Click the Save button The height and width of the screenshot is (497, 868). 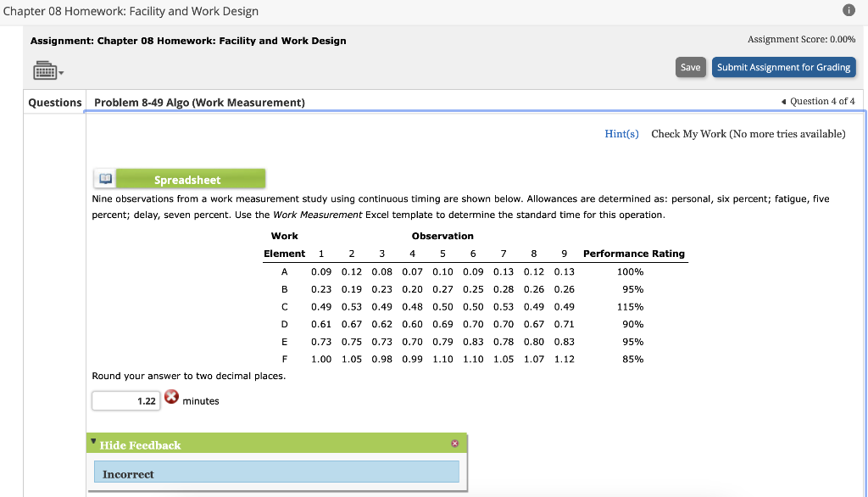point(690,67)
